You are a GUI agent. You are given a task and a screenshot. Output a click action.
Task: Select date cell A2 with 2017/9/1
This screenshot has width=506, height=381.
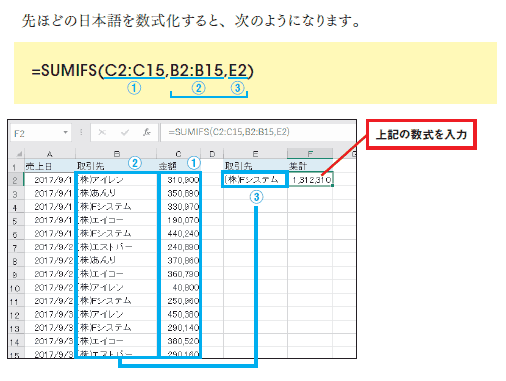(50, 180)
